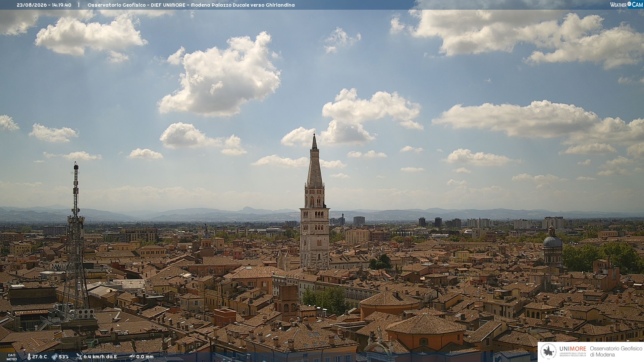Click the large central cumulus cloud
Image resolution: width=644 pixels, height=362 pixels.
pos(220,75)
